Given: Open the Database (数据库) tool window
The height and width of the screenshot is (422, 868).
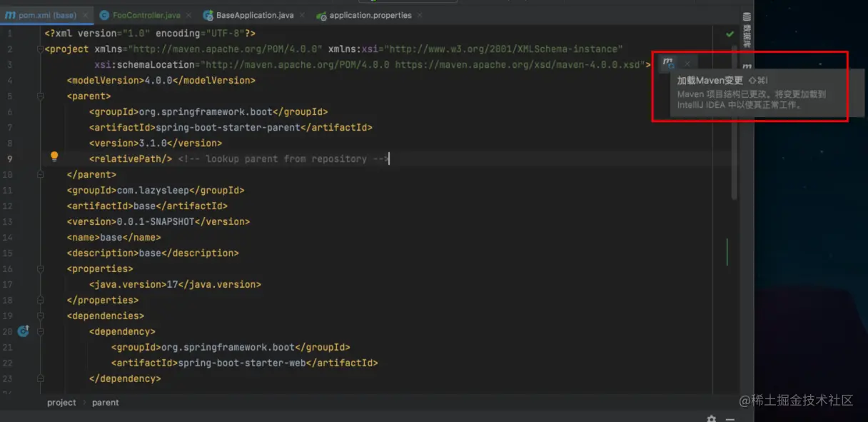Looking at the screenshot, I should (747, 30).
